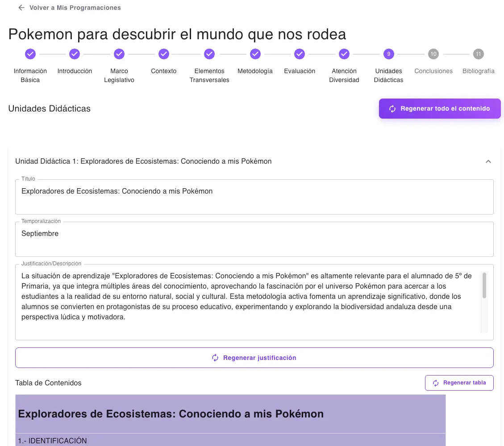Select step 10 circle for Conclusiones
Screen dimensions: 504x446
(433, 54)
